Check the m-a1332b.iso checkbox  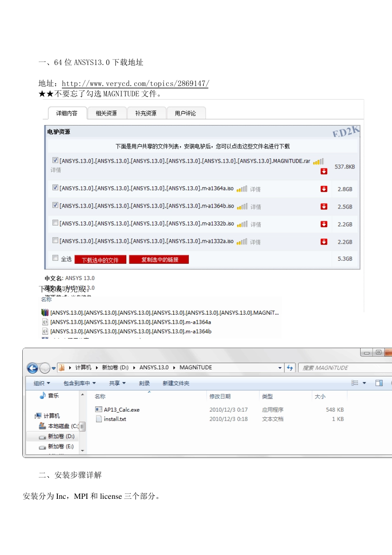(55, 223)
